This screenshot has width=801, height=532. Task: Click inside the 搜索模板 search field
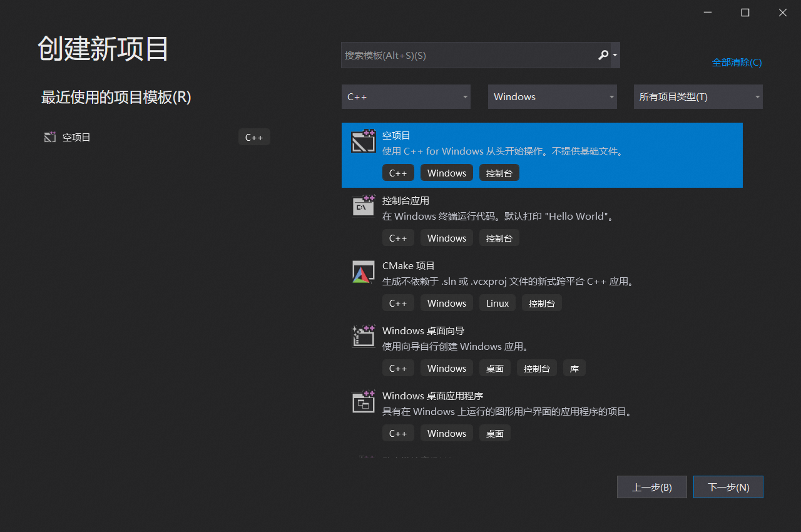click(463, 55)
